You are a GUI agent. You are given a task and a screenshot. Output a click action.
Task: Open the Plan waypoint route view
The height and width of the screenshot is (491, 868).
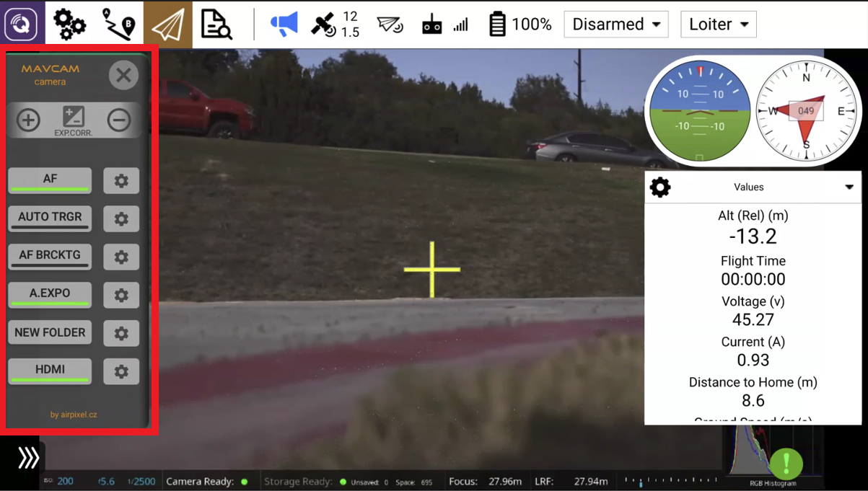118,25
